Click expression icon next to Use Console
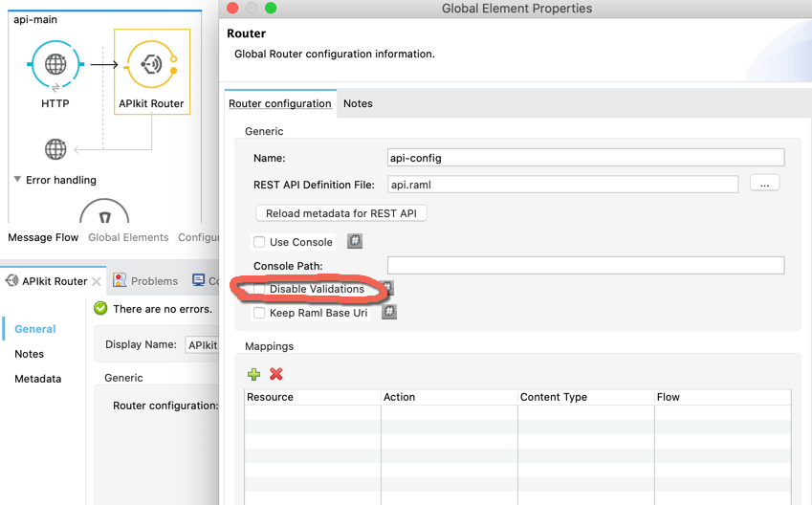Image resolution: width=812 pixels, height=505 pixels. click(x=355, y=242)
